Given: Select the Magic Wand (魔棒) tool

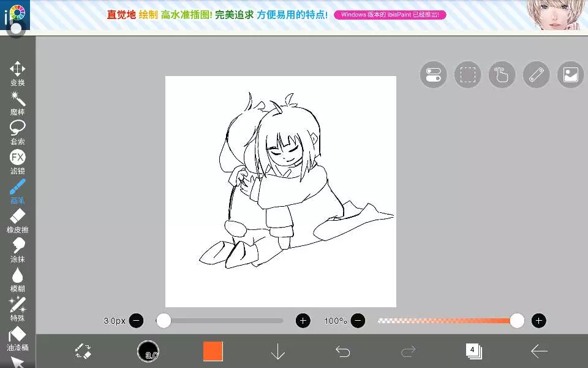Looking at the screenshot, I should [18, 103].
